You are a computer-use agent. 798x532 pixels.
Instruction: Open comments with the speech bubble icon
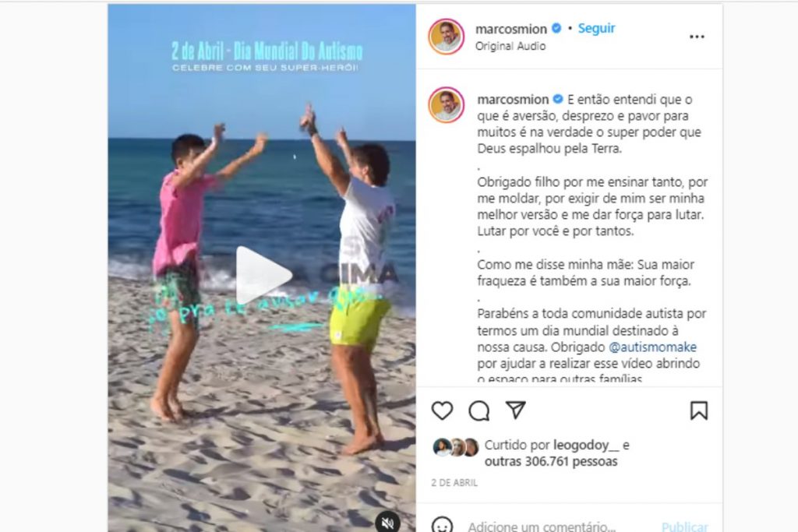479,410
